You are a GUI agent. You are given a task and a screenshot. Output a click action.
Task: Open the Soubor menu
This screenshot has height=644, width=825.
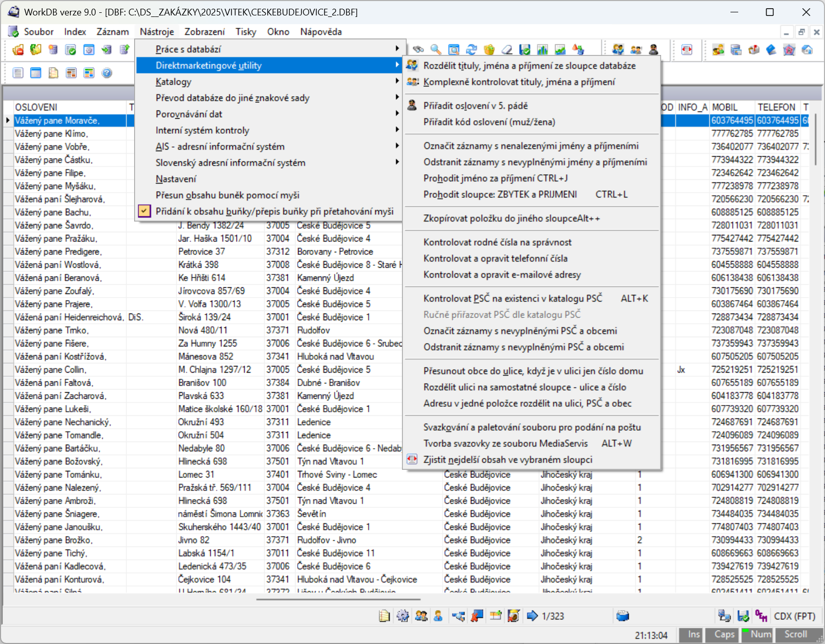(39, 32)
